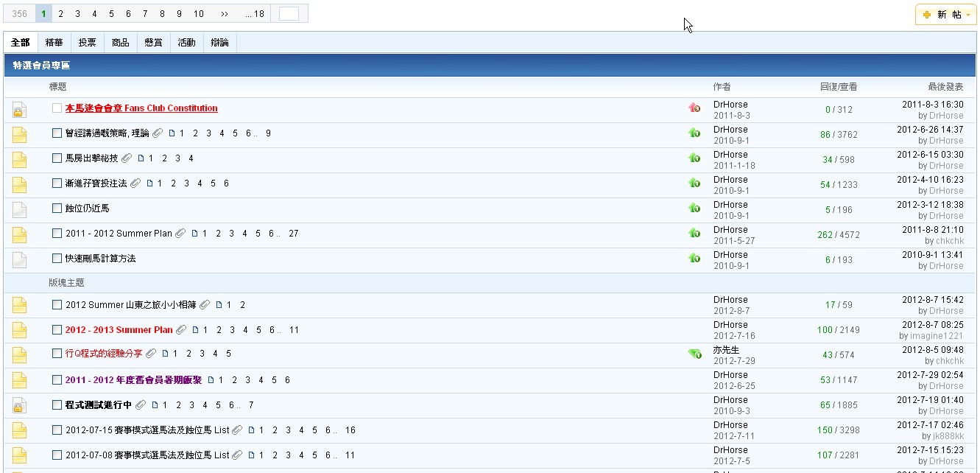The height and width of the screenshot is (473, 980).
Task: Click the page number input box
Action: click(x=289, y=14)
